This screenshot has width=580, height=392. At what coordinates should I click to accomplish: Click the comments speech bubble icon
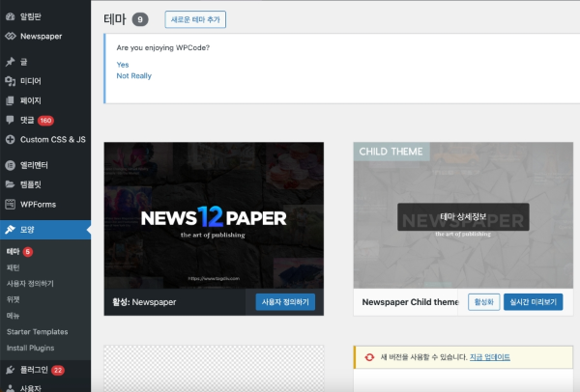10,120
